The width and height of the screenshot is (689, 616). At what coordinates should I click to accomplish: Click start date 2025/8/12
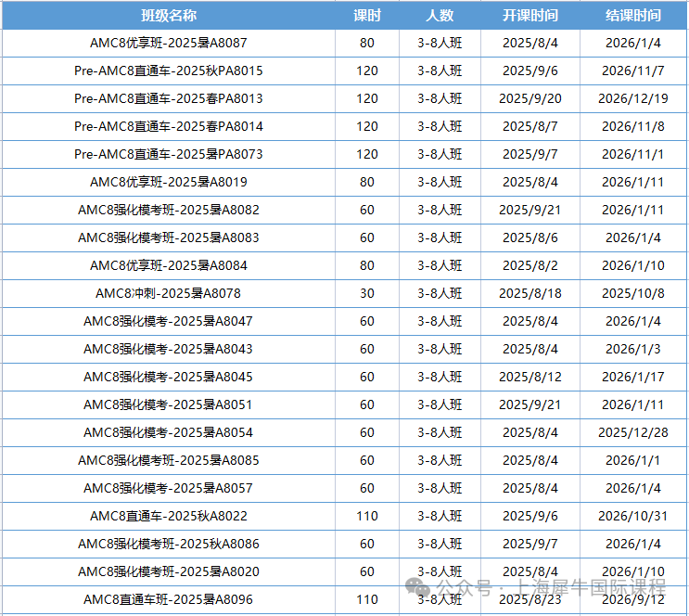coord(530,377)
